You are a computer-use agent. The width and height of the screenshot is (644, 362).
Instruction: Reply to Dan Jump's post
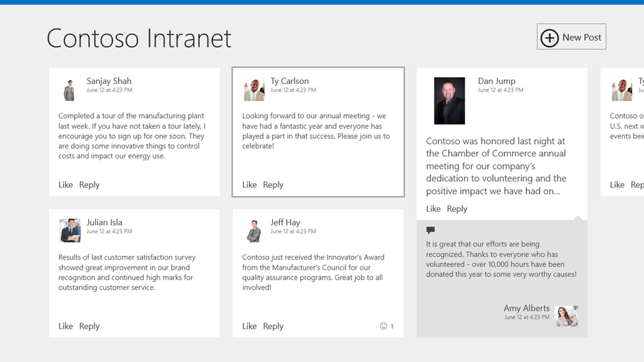pos(457,209)
